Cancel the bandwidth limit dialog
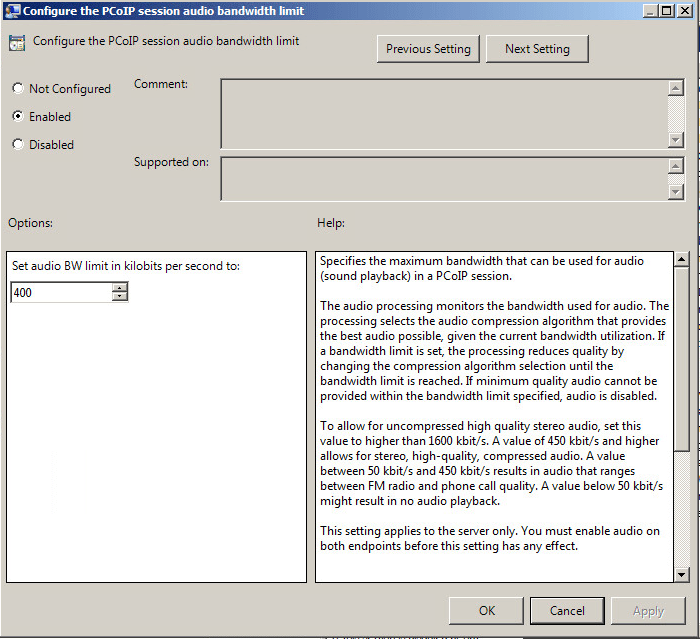This screenshot has width=700, height=639. pos(567,611)
